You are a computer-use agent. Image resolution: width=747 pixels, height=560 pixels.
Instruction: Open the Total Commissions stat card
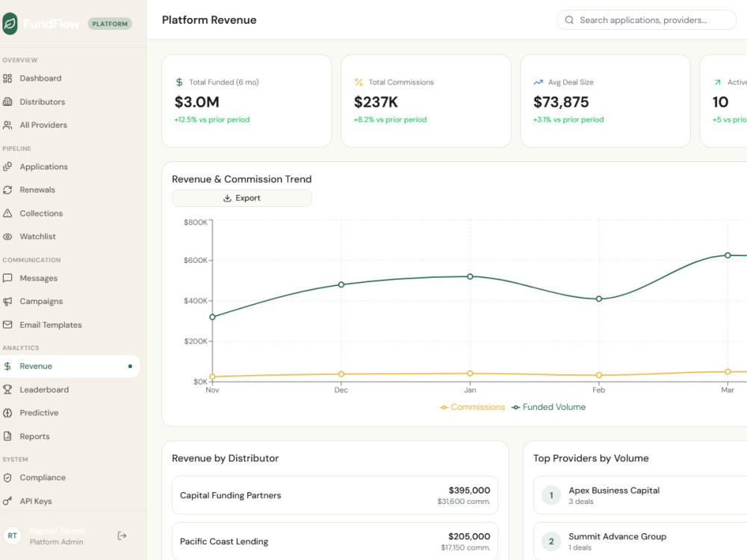pyautogui.click(x=426, y=101)
